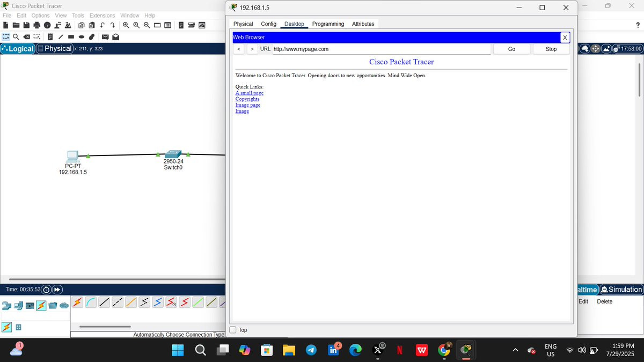Choose the Console cable (light blue curve)
The image size is (644, 362).
91,302
